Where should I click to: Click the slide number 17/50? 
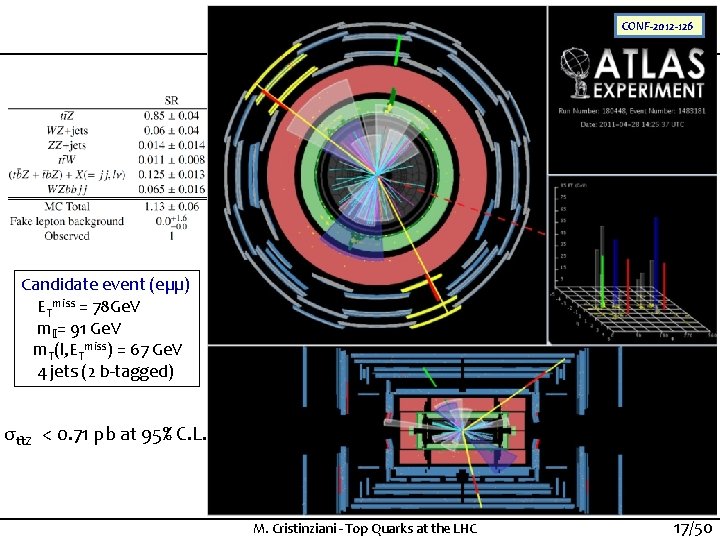tap(692, 529)
